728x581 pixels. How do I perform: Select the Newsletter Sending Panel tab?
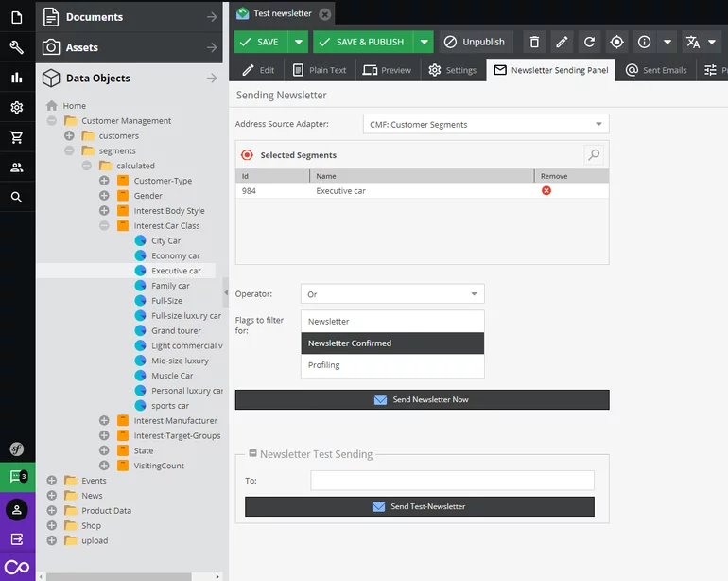click(x=550, y=70)
